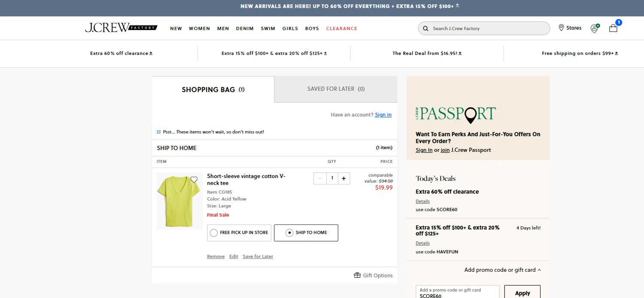Focus the promo code input field
Image resolution: width=644 pixels, height=298 pixels.
(x=457, y=292)
